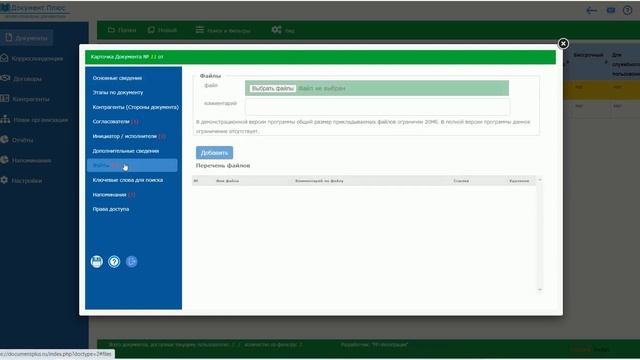
Task: Click the exit icon in dialog's blue panel
Action: click(x=131, y=262)
